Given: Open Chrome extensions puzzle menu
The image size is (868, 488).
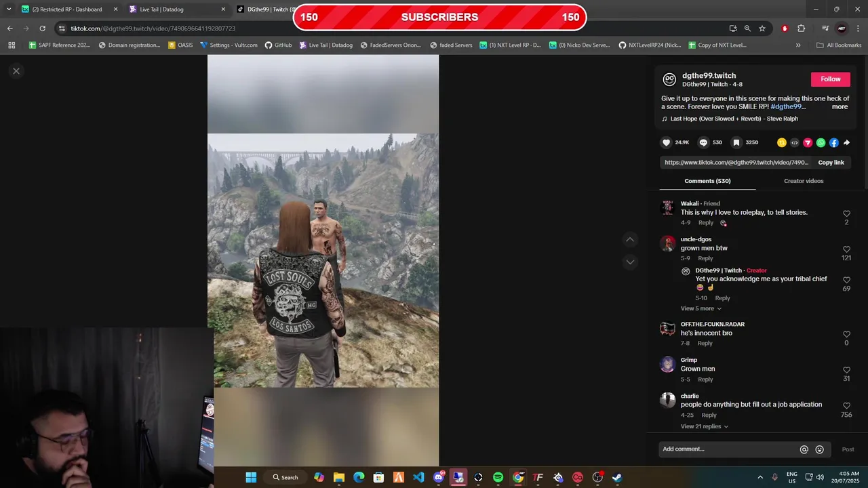Looking at the screenshot, I should (801, 28).
